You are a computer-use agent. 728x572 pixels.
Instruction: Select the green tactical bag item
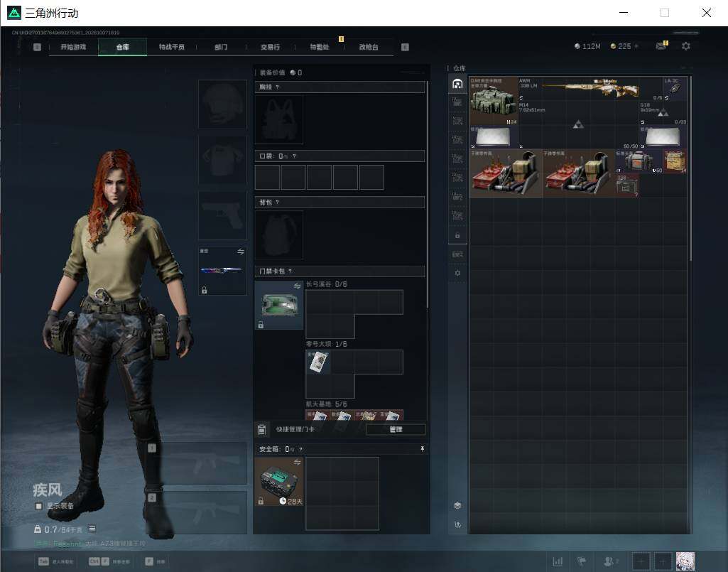[x=494, y=101]
